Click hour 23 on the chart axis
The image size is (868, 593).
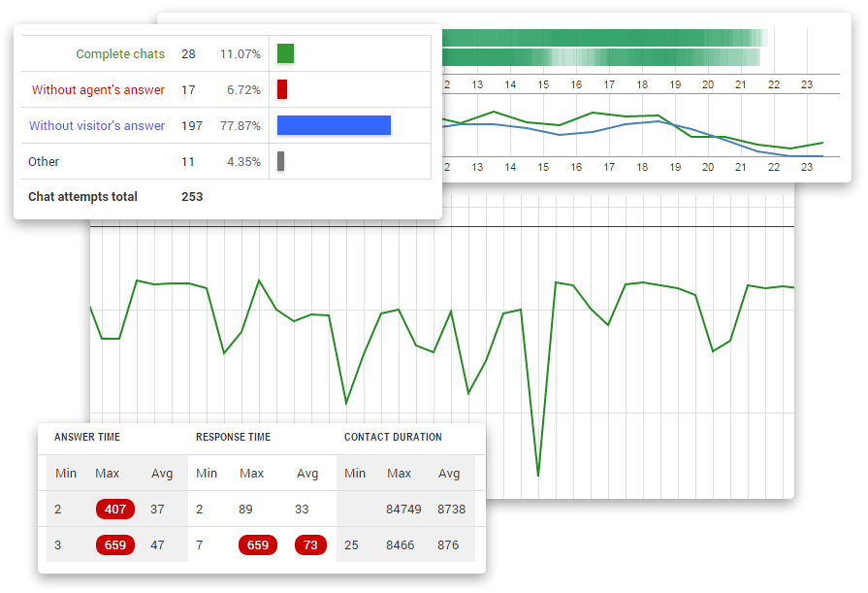click(x=806, y=167)
